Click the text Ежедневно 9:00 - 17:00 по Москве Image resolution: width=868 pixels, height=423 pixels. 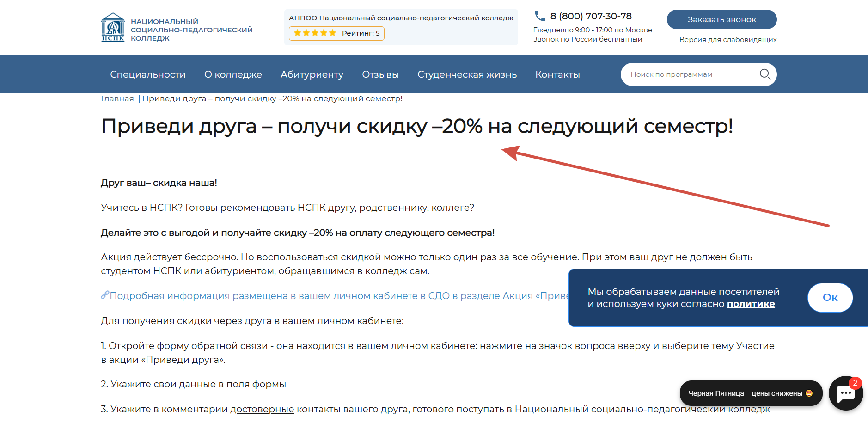pos(593,30)
